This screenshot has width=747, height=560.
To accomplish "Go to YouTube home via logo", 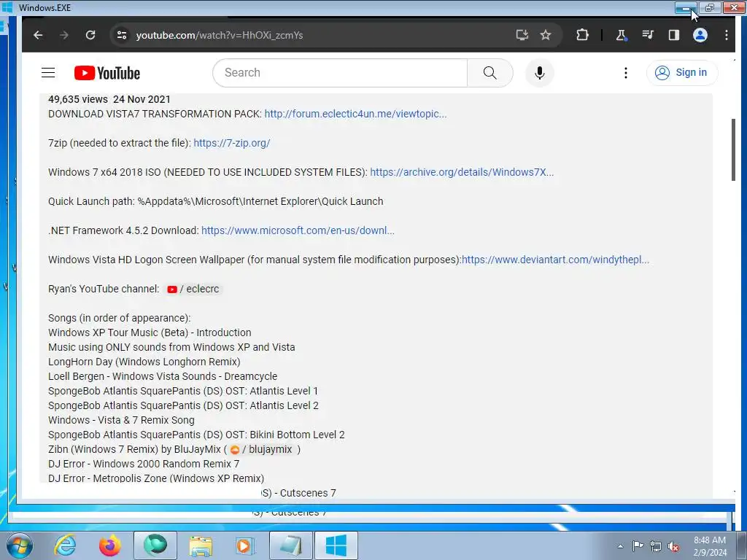I will 107,73.
